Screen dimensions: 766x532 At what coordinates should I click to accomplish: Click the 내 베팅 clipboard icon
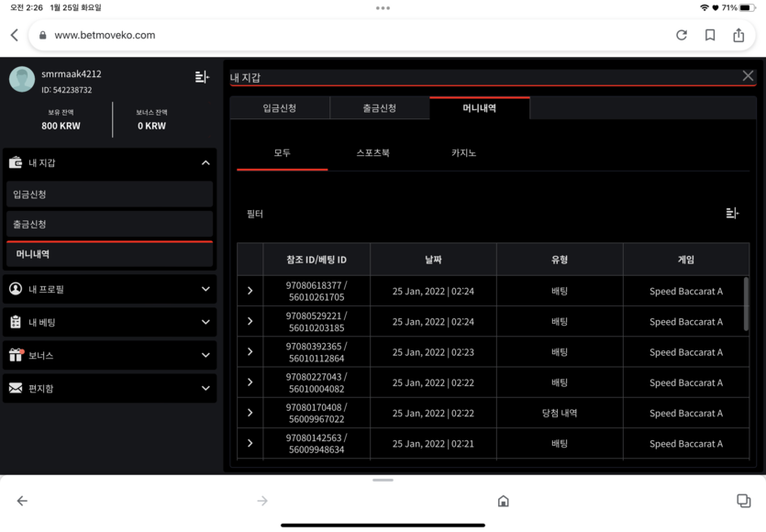tap(16, 322)
